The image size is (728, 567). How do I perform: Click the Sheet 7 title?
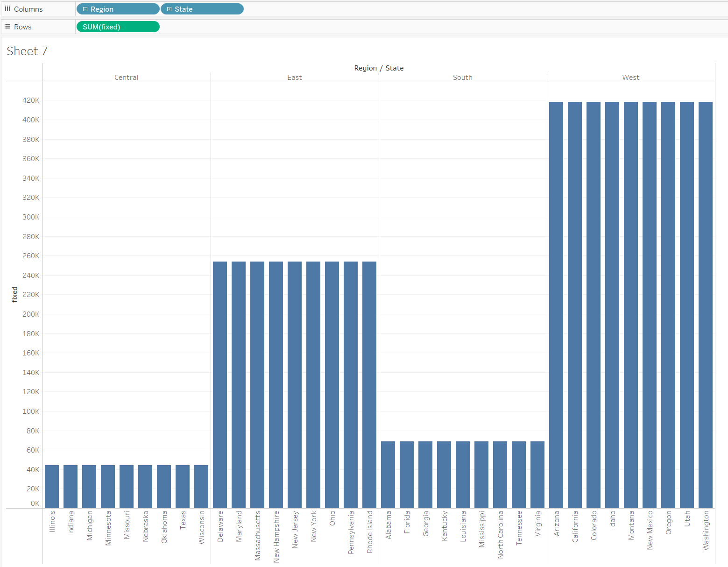tap(27, 51)
